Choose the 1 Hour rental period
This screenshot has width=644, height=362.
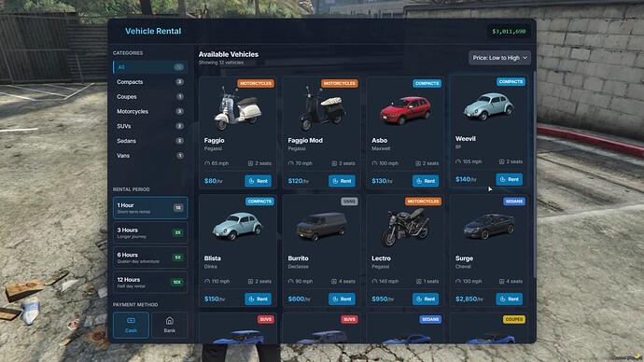pos(150,208)
